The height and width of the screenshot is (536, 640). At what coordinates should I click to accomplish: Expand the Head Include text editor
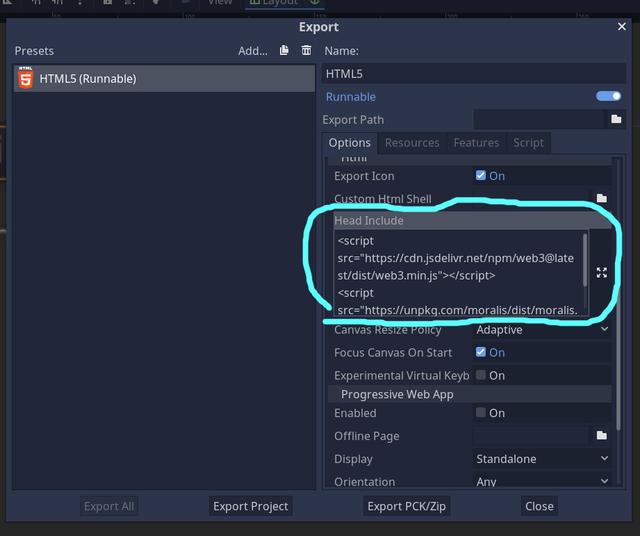[x=602, y=273]
